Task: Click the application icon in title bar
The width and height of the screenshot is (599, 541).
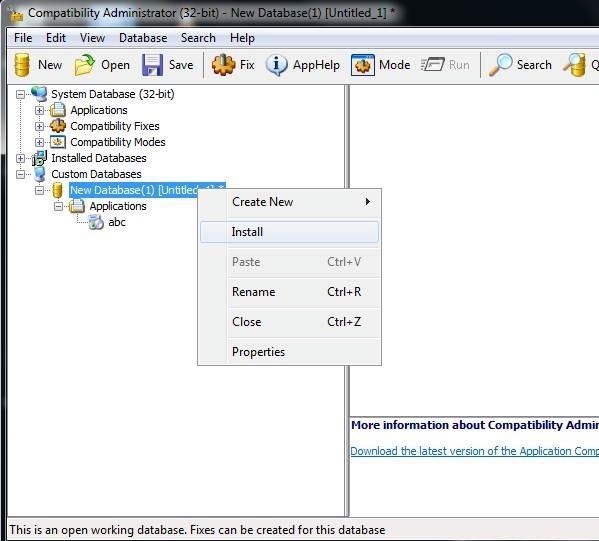Action: click(16, 15)
